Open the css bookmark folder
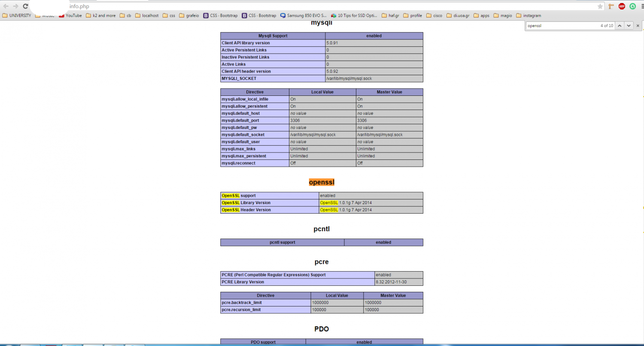644x346 pixels. (169, 15)
